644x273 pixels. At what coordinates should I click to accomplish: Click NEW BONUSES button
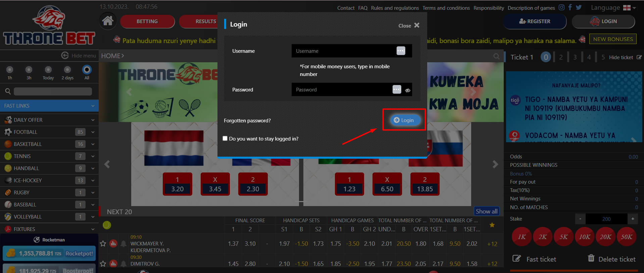point(613,39)
